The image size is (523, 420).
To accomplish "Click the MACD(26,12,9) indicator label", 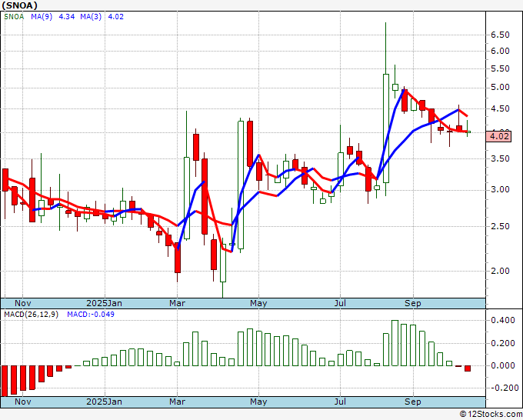I will 31,315.
